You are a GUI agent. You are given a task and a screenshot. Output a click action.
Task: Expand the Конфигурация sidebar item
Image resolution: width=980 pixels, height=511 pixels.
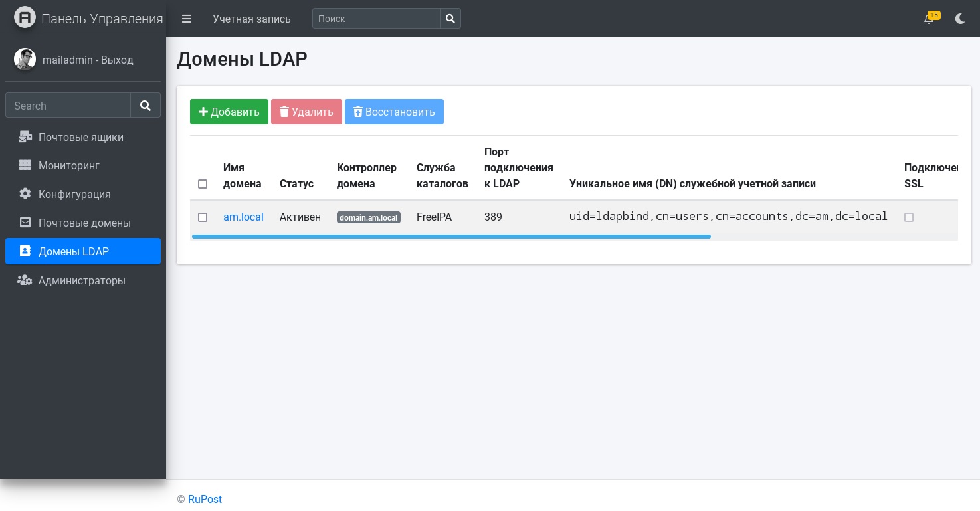(x=74, y=194)
